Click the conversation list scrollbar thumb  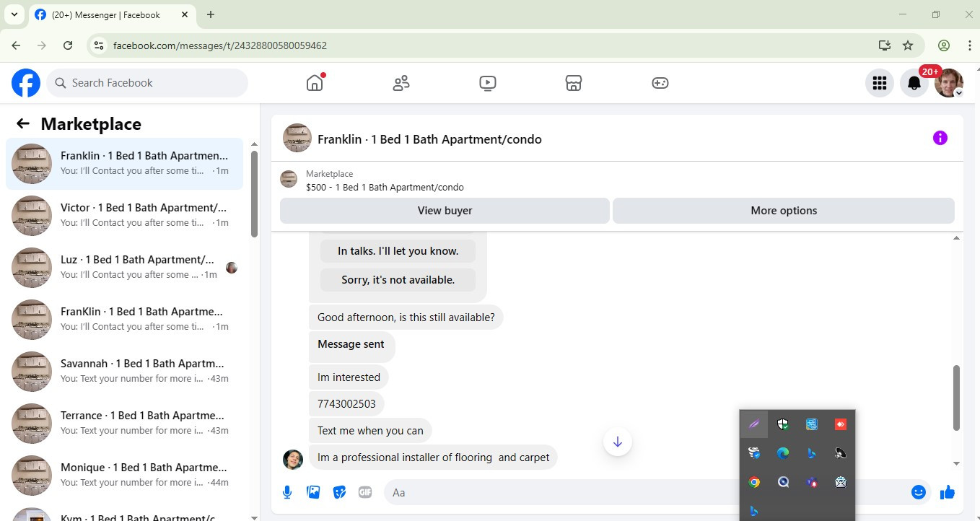coord(254,194)
